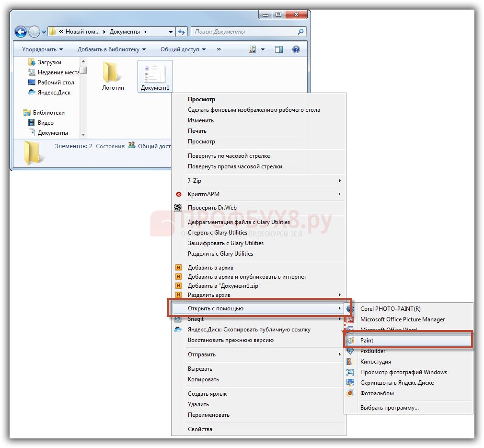Expand the Общий доступ dropdown
Screen dimensions: 484x448
[183, 49]
